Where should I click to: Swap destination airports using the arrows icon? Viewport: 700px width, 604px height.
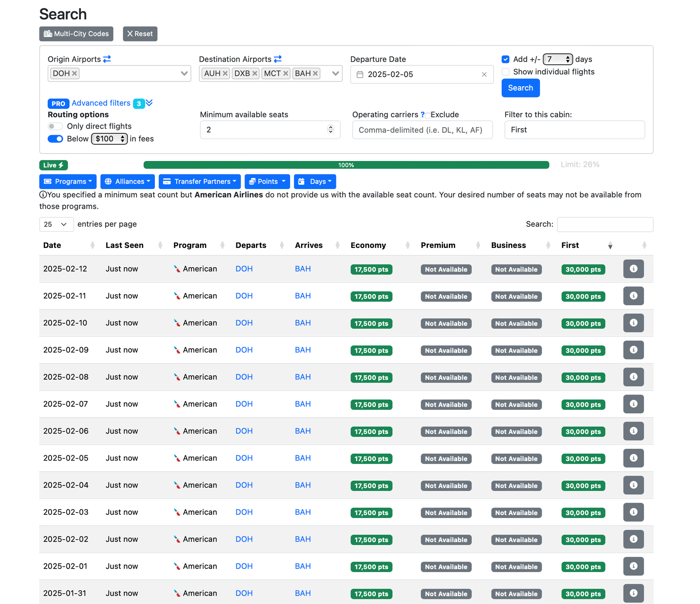[278, 59]
